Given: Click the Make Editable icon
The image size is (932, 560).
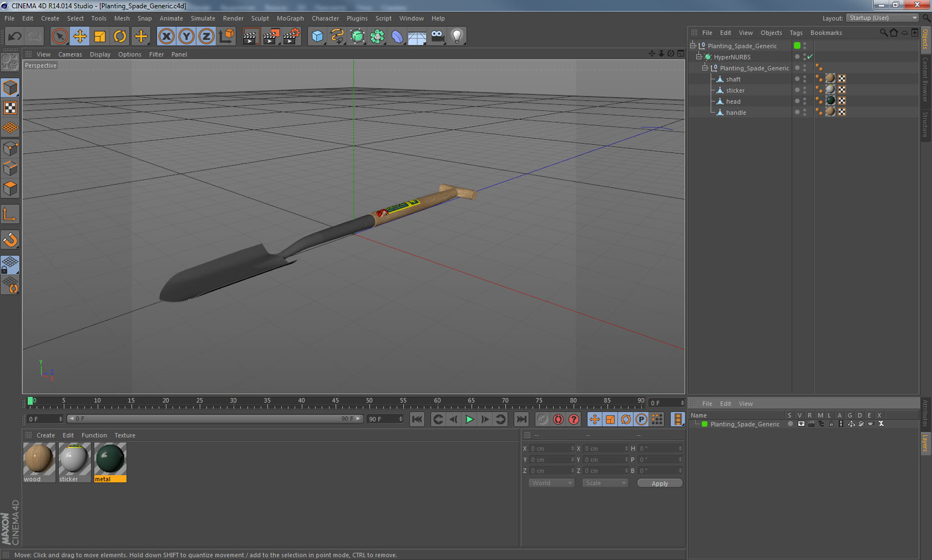Looking at the screenshot, I should coord(10,62).
